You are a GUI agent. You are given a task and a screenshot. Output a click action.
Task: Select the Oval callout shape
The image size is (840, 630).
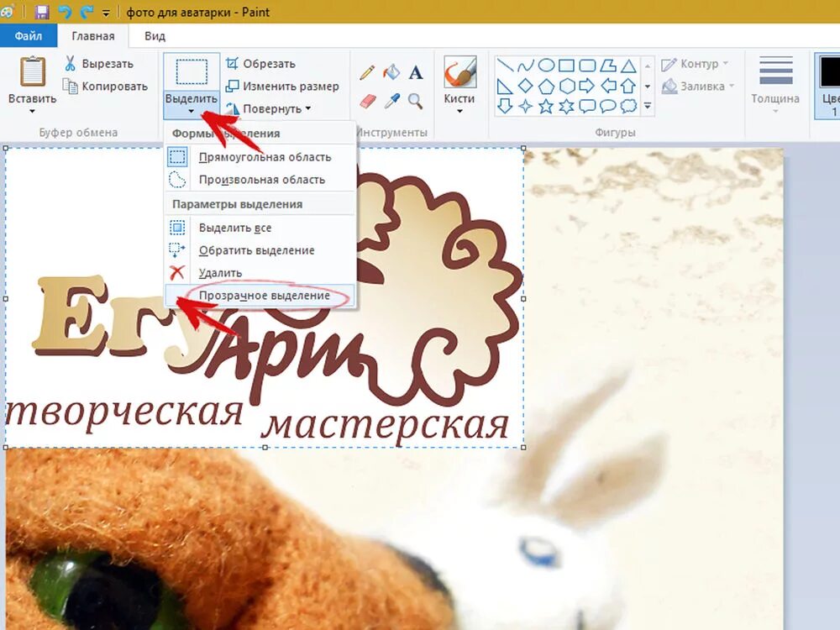607,106
